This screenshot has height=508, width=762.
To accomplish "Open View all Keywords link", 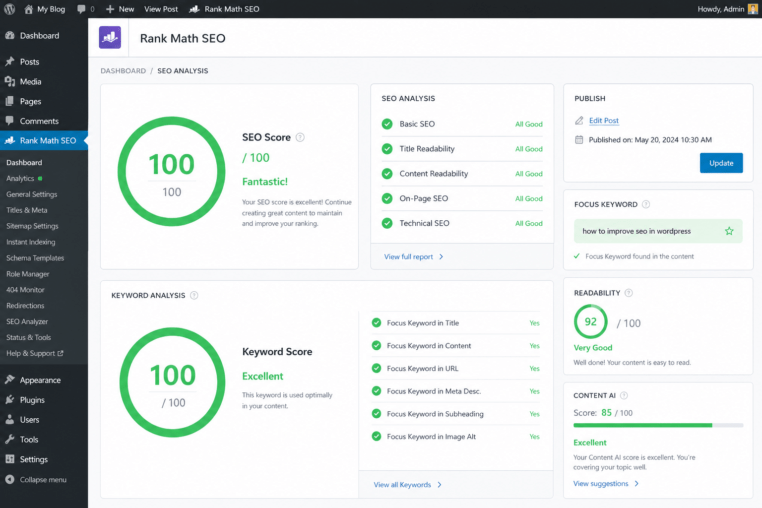I will 407,485.
